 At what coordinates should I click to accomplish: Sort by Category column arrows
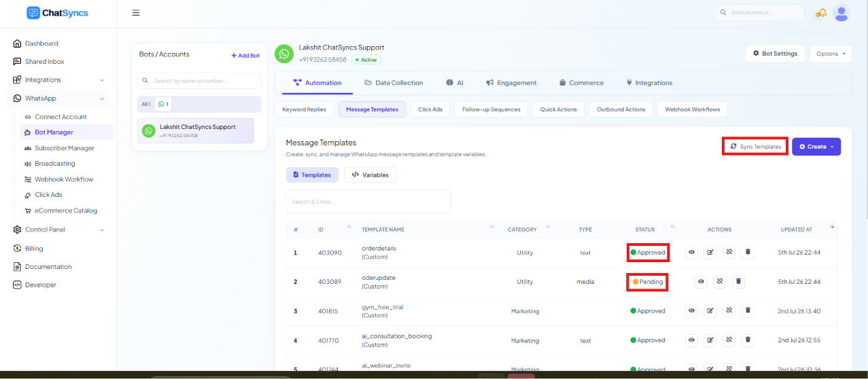click(548, 227)
